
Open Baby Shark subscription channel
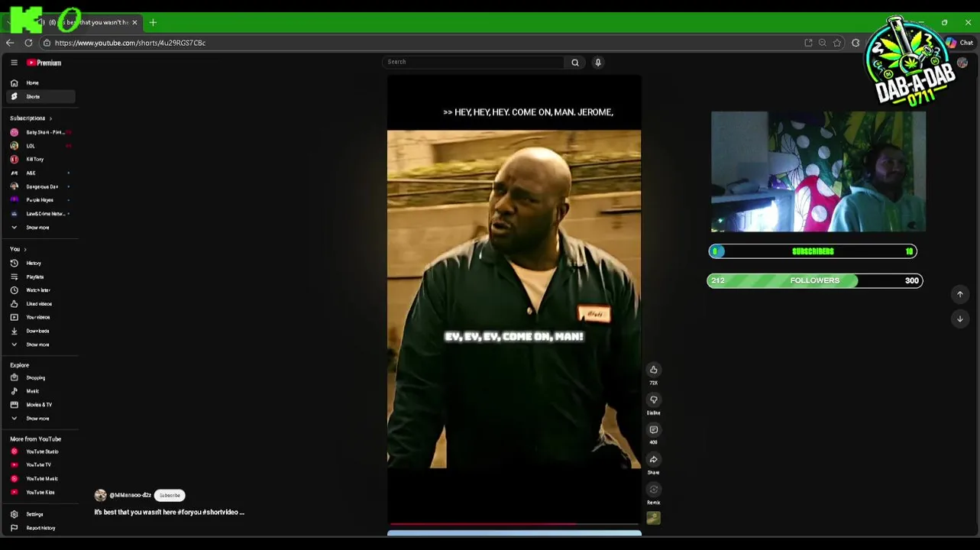tap(40, 132)
